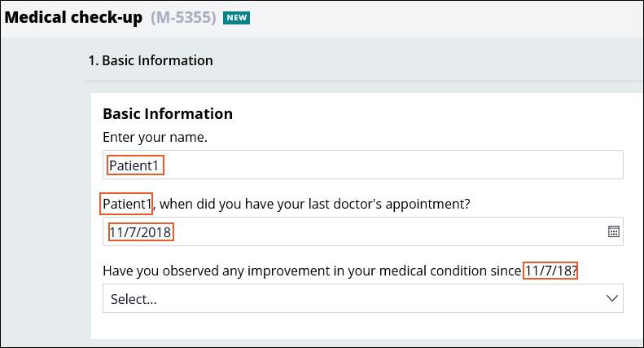This screenshot has height=348, width=644.
Task: Open the calendar date picker icon
Action: pyautogui.click(x=614, y=231)
